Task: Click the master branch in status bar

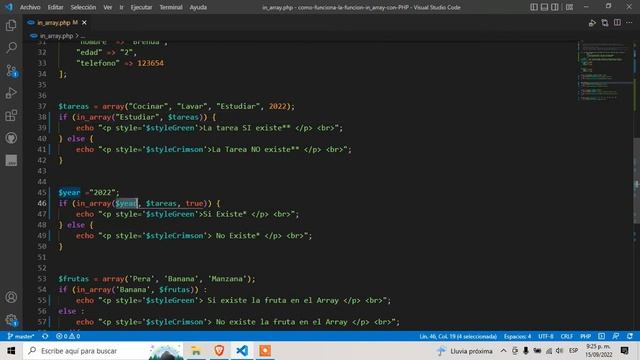Action: (21, 336)
